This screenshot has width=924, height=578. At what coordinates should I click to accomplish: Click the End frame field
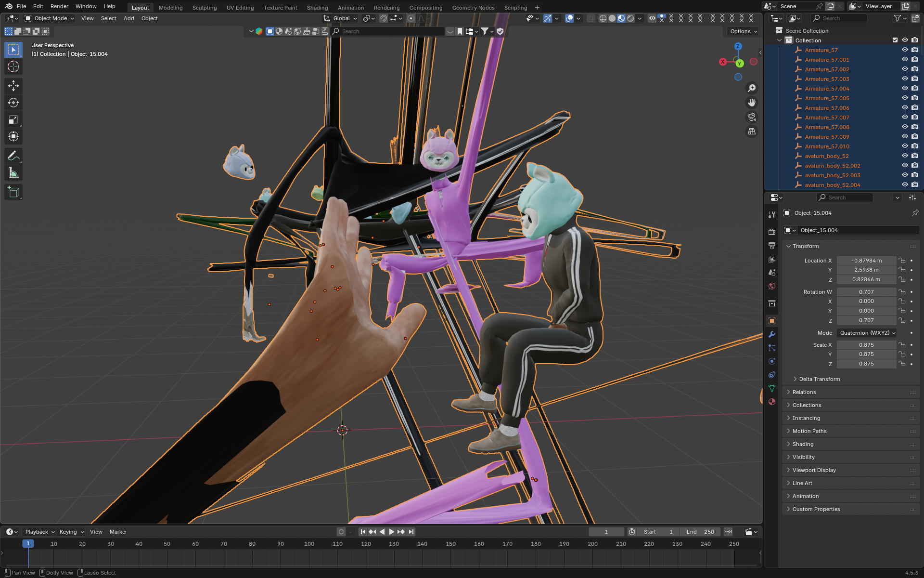click(700, 532)
